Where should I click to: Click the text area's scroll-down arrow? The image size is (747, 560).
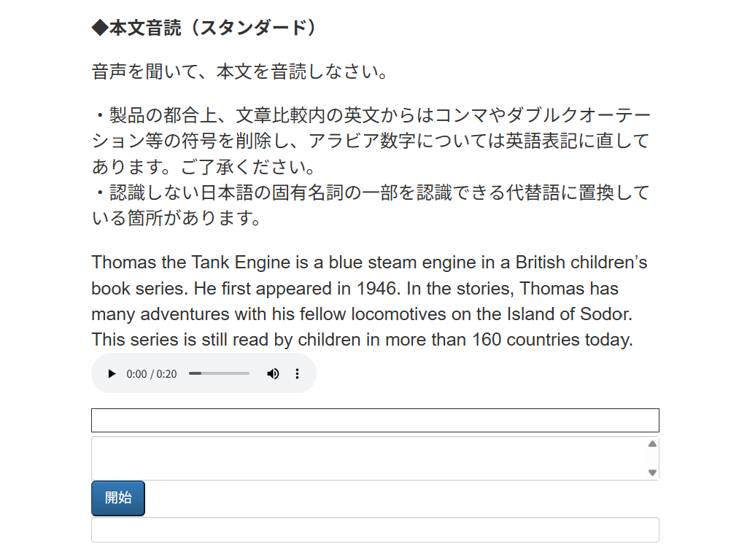(x=652, y=472)
